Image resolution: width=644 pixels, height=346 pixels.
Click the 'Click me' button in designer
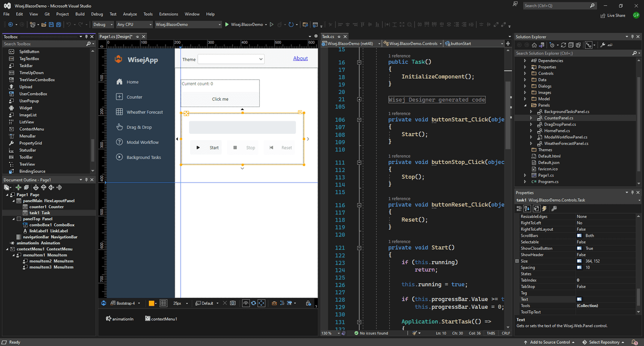[220, 99]
